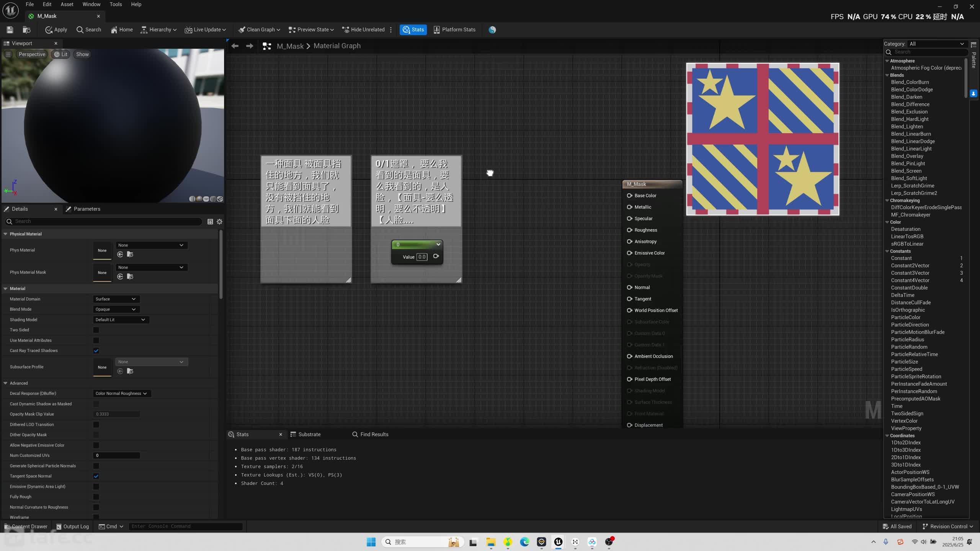Viewport: 980px width, 551px height.
Task: Click the Stats toolbar button
Action: pyautogui.click(x=413, y=29)
